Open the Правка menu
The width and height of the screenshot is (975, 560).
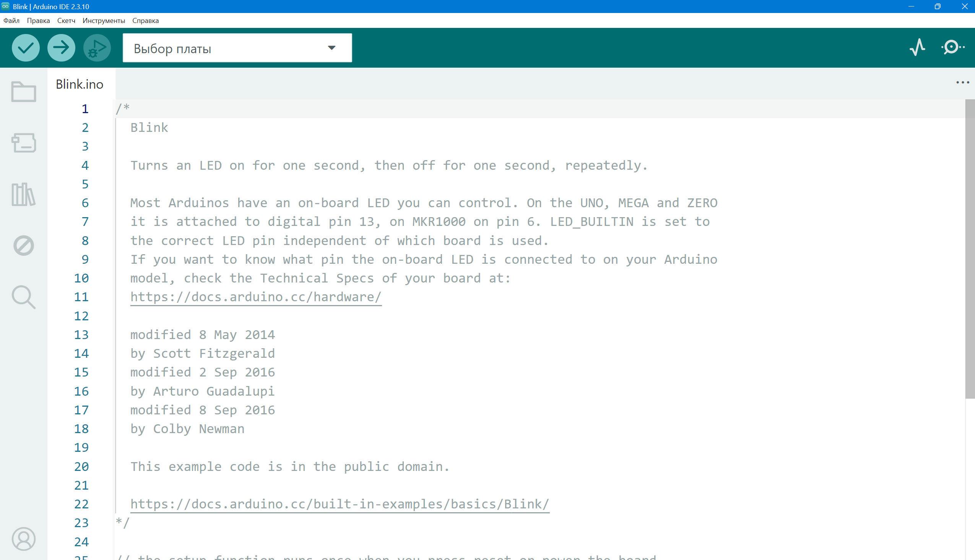pos(38,20)
